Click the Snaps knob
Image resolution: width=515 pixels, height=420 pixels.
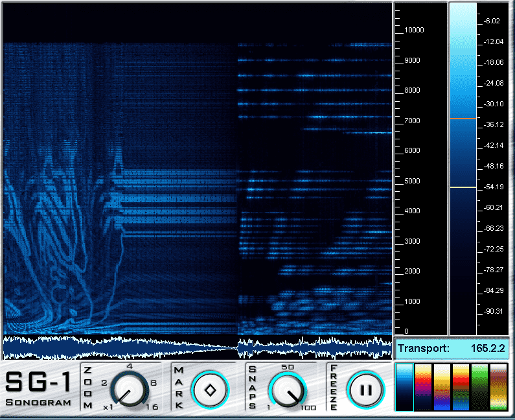click(x=288, y=390)
